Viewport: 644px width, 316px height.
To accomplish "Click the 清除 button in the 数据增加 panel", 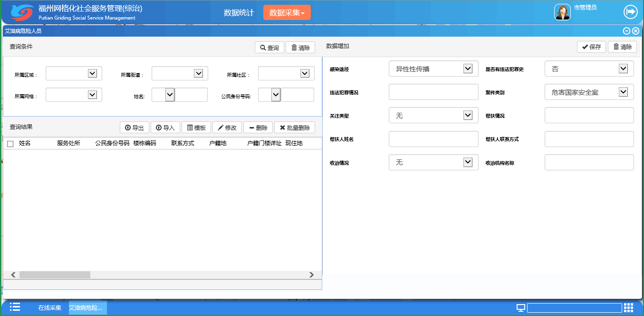I will [x=622, y=47].
